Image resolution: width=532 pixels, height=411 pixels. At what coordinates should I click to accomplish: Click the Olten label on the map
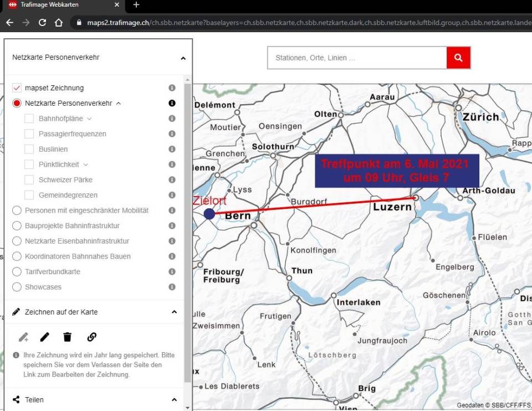325,114
